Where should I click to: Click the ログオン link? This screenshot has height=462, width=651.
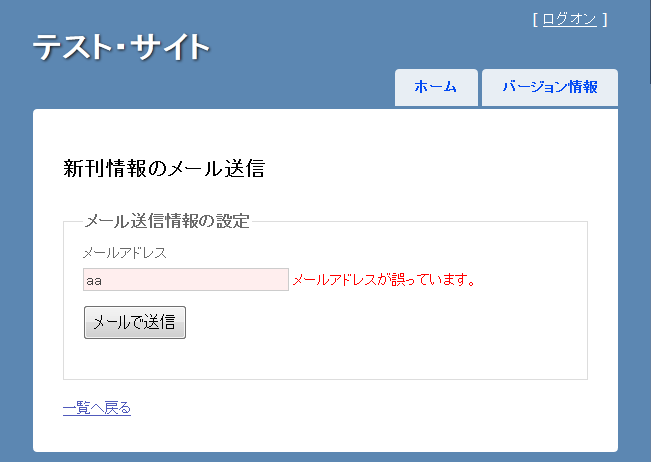(x=570, y=19)
